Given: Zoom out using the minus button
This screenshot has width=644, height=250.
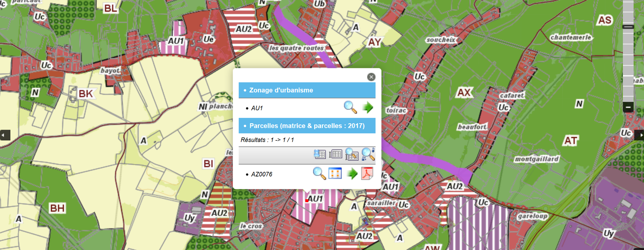Looking at the screenshot, I should [x=628, y=107].
